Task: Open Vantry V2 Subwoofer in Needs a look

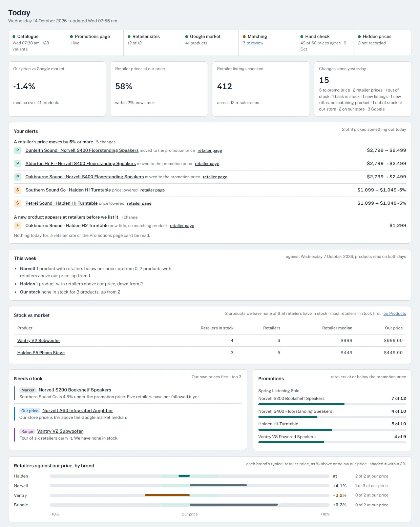Action: pyautogui.click(x=60, y=431)
